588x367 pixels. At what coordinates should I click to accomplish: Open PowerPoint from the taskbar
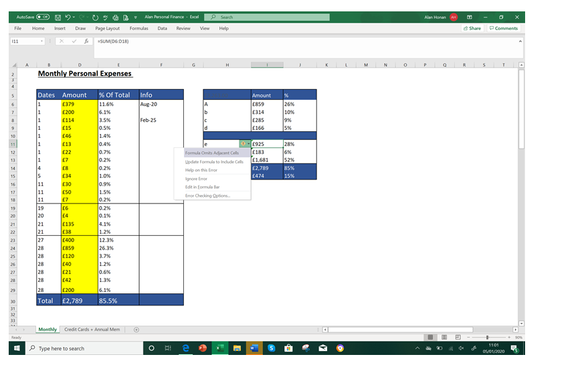[203, 348]
